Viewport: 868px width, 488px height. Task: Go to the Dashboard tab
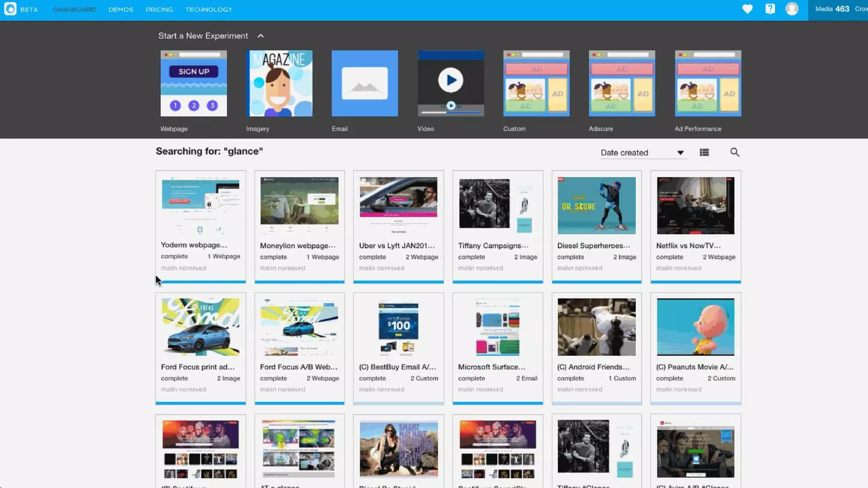click(75, 9)
